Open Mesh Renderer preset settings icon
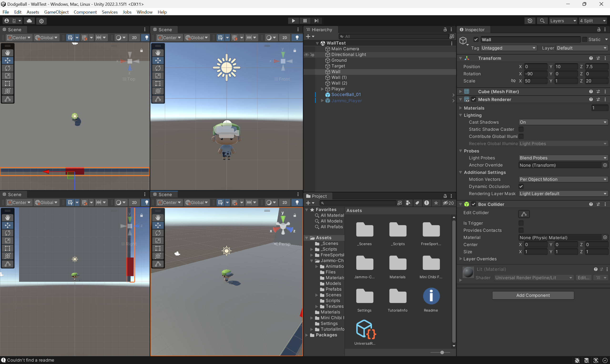The height and width of the screenshot is (364, 610). coord(598,99)
